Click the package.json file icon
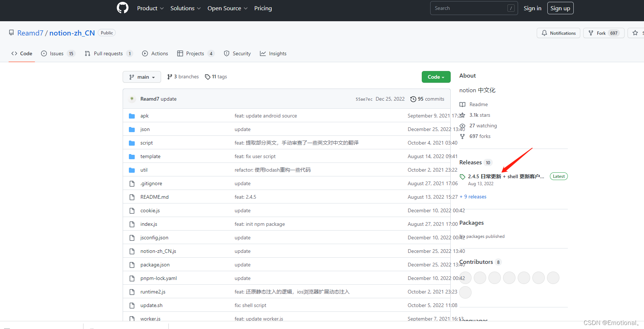644x329 pixels. pyautogui.click(x=132, y=265)
